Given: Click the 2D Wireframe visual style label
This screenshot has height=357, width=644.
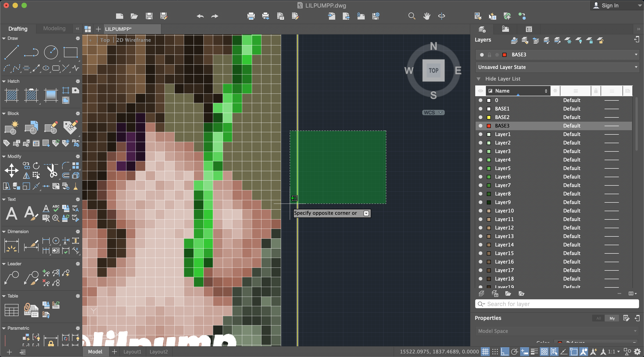Looking at the screenshot, I should (133, 40).
